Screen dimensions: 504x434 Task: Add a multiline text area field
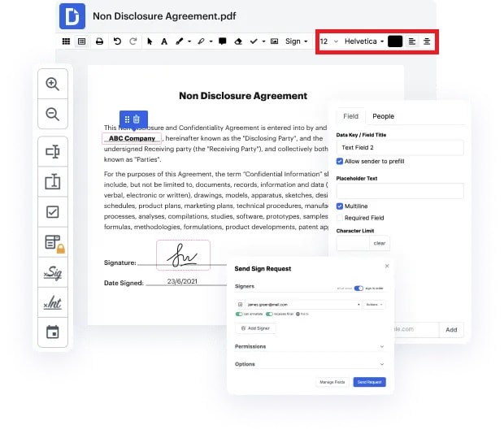coord(52,182)
